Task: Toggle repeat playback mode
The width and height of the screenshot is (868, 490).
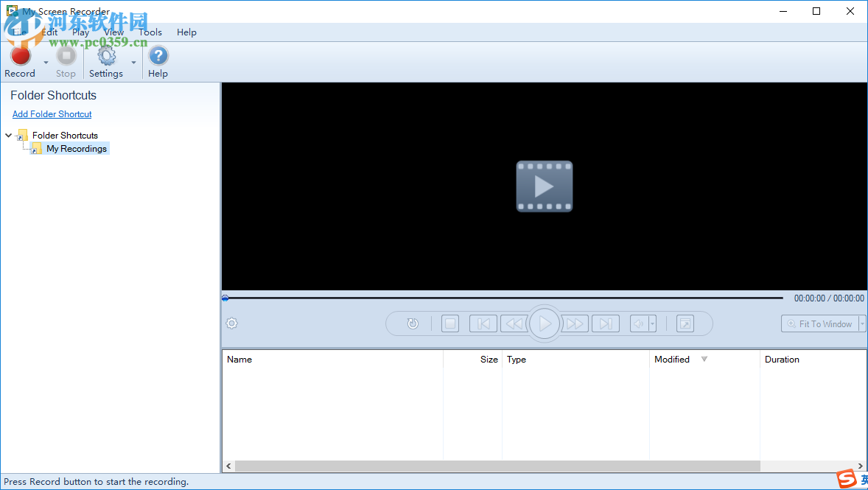Action: (413, 323)
